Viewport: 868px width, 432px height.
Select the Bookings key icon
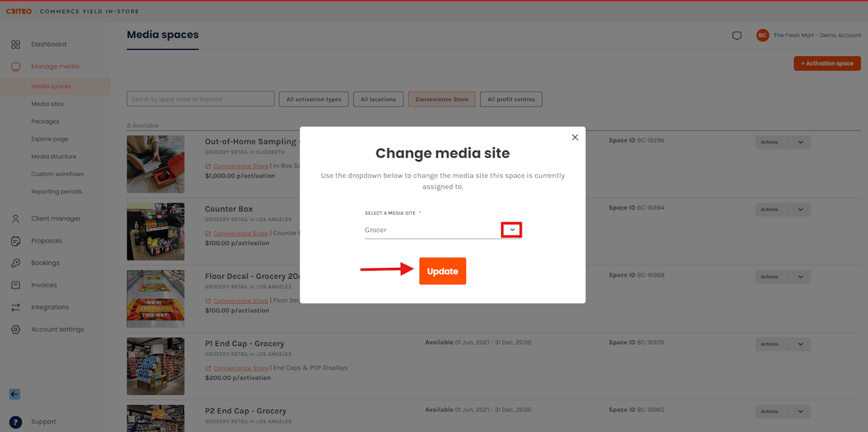(x=16, y=263)
